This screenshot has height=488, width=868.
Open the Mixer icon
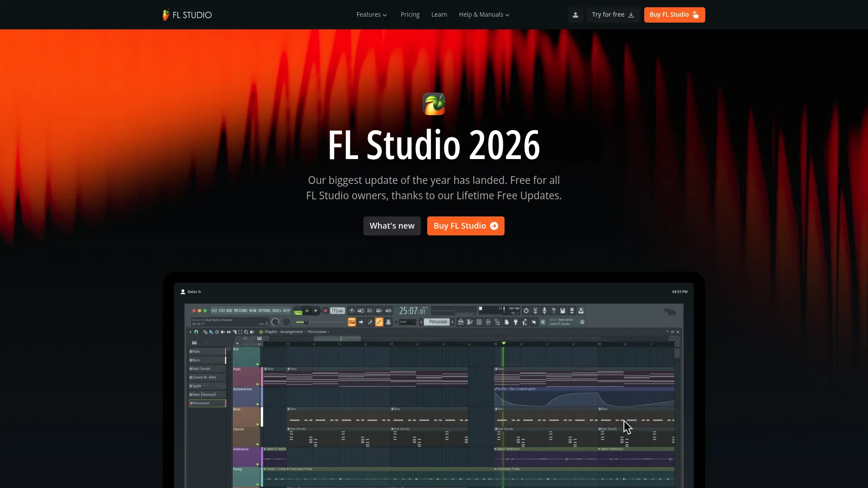click(x=488, y=322)
